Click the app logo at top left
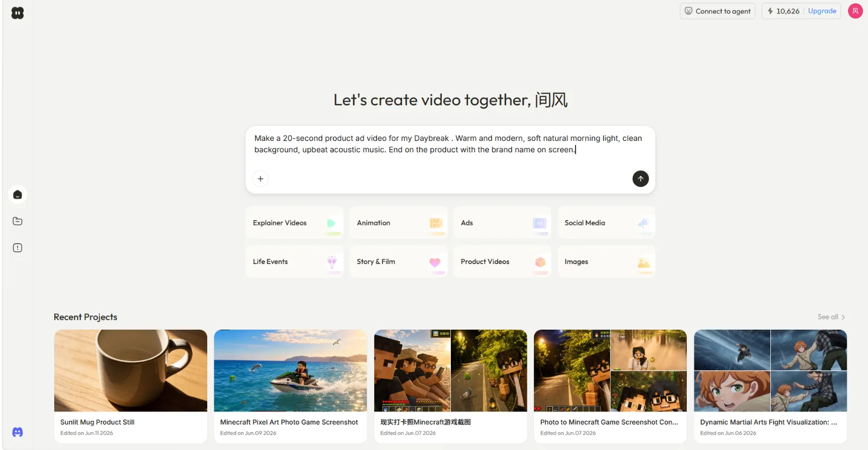This screenshot has width=868, height=450. pos(17,13)
